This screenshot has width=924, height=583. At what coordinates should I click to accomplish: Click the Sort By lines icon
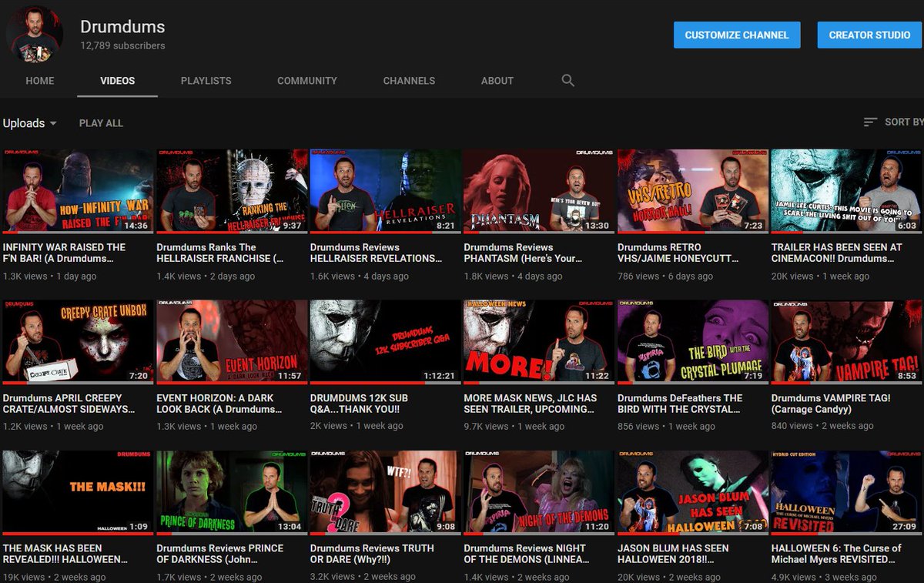(x=871, y=122)
